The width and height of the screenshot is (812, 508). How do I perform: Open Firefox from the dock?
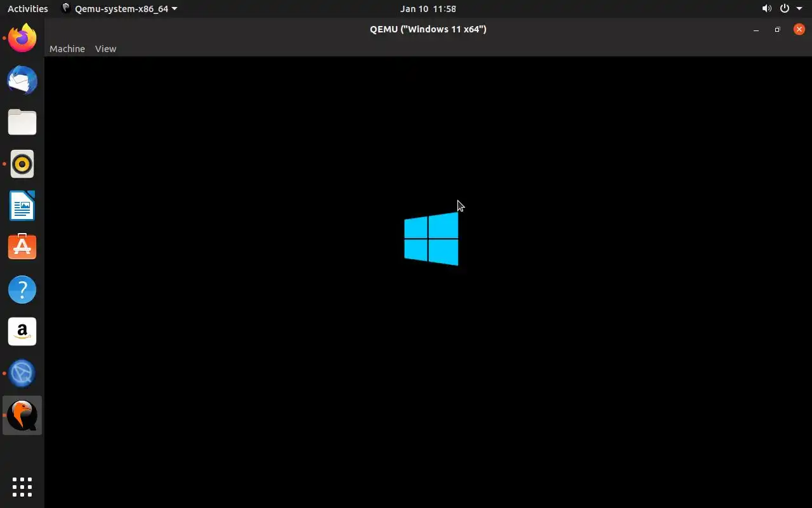click(22, 38)
